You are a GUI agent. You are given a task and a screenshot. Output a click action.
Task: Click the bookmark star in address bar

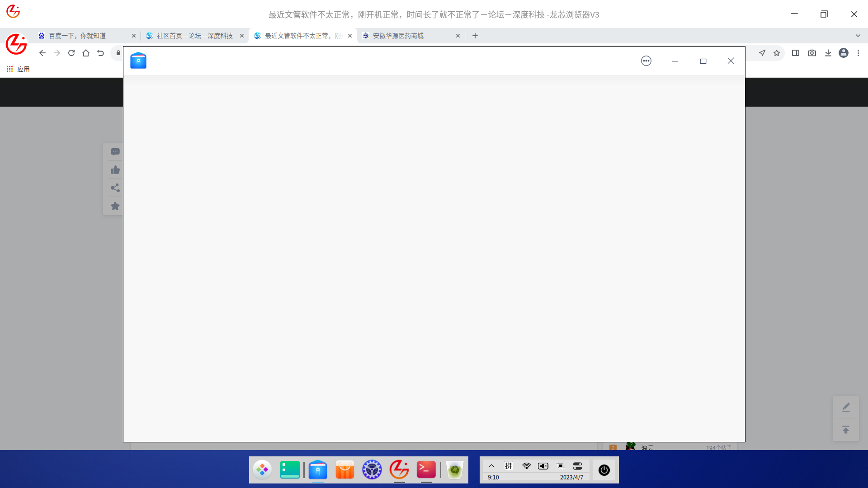pos(777,53)
